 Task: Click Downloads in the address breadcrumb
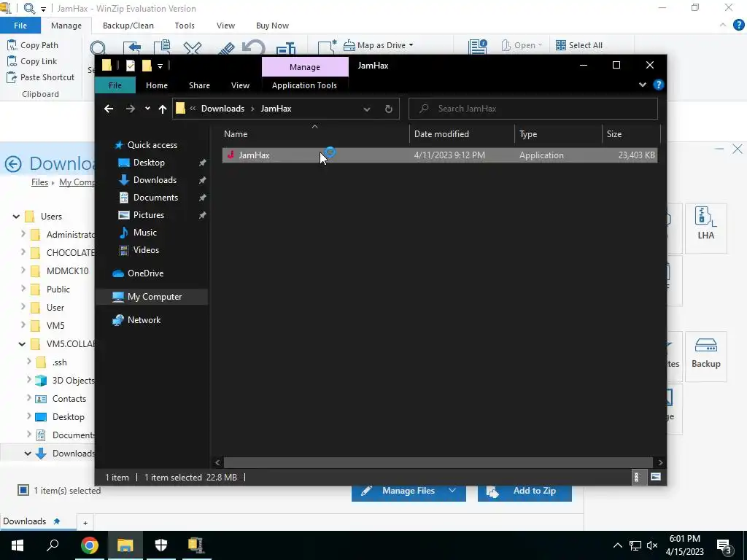pos(222,109)
